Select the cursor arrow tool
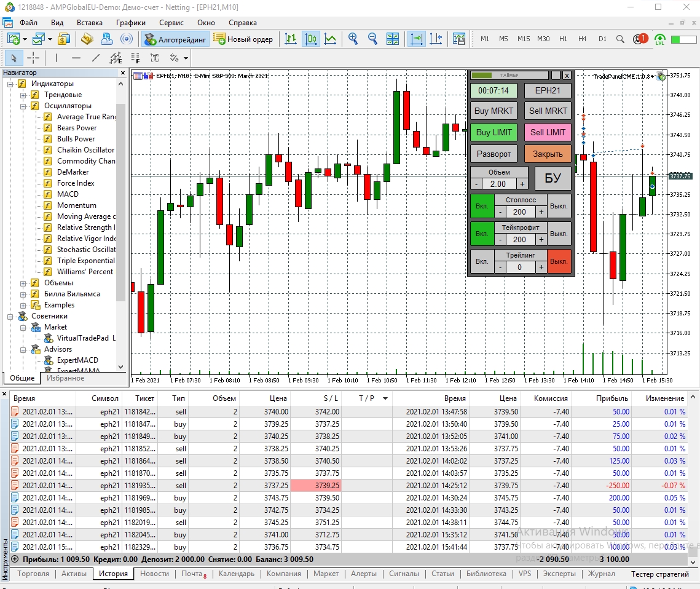 [14, 58]
